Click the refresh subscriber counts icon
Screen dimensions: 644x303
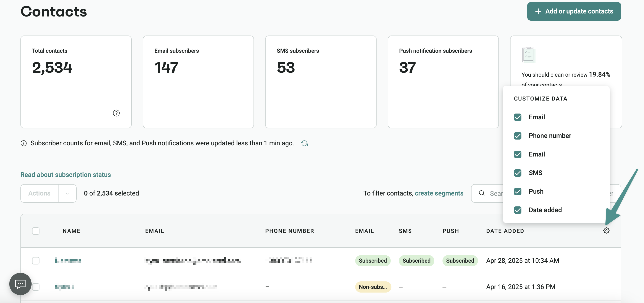click(304, 143)
